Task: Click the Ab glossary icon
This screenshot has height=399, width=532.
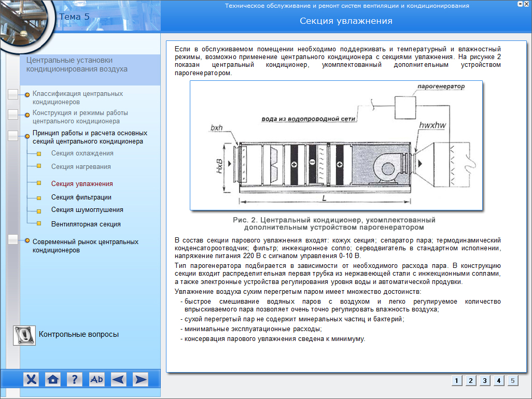Action: [97, 379]
